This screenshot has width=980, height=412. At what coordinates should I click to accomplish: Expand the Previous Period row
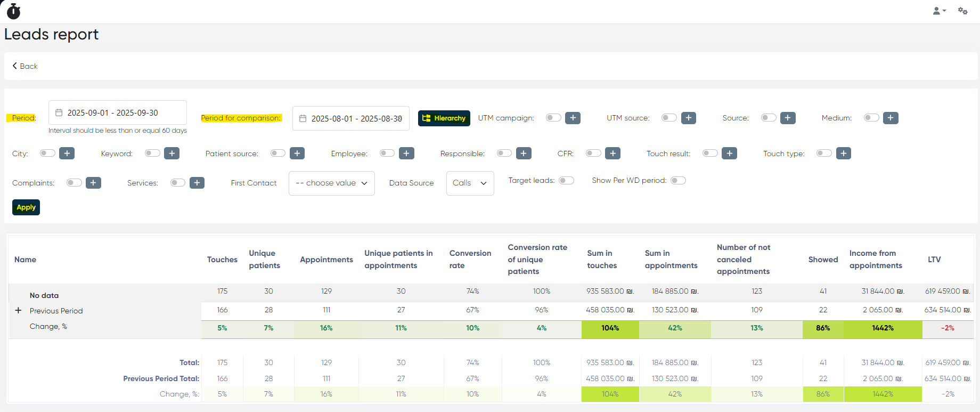[x=18, y=310]
